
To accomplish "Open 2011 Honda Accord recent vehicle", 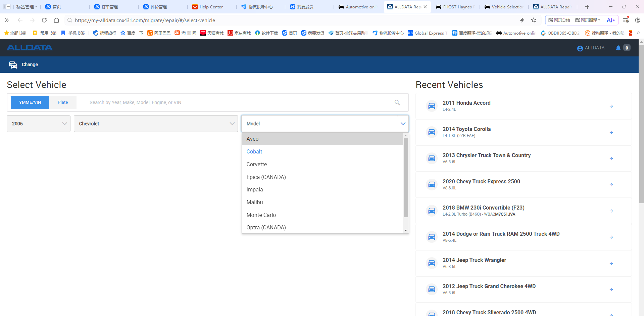I will click(524, 106).
